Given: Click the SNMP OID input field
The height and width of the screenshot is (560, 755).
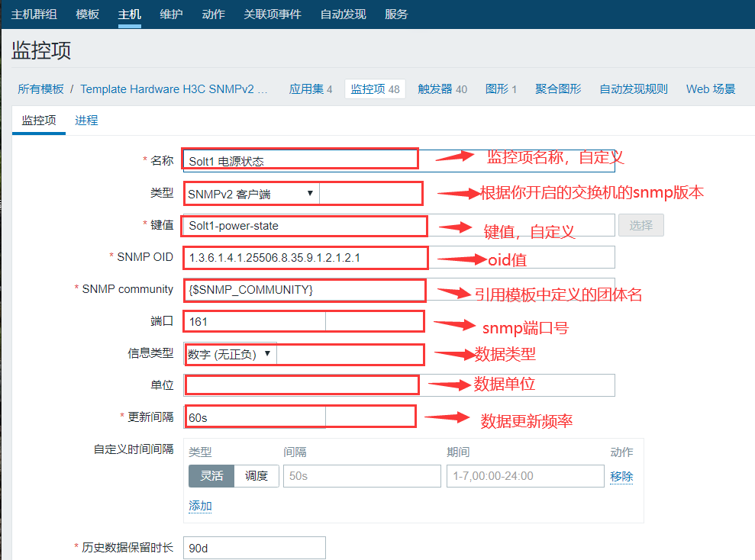Looking at the screenshot, I should pos(398,257).
